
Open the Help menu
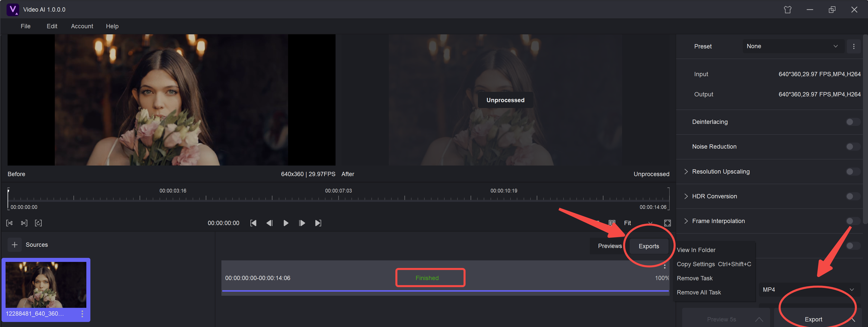112,26
